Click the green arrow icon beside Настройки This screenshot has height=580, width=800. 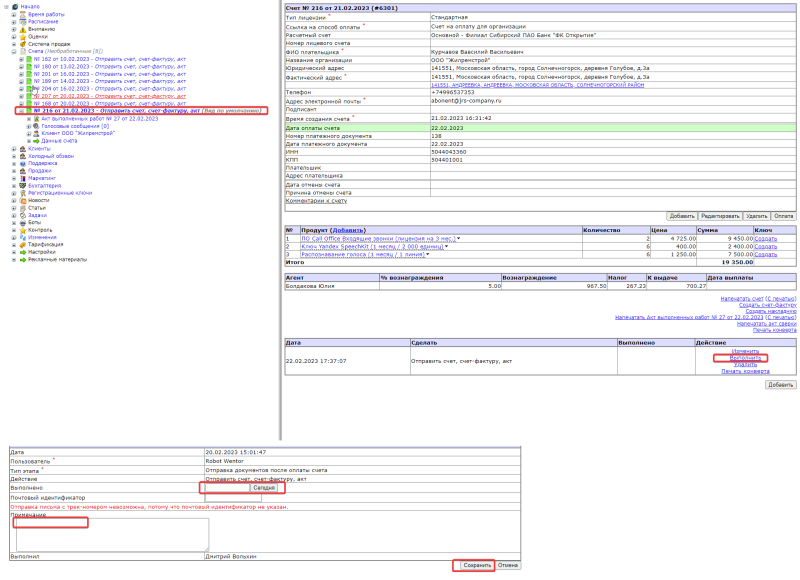point(22,252)
